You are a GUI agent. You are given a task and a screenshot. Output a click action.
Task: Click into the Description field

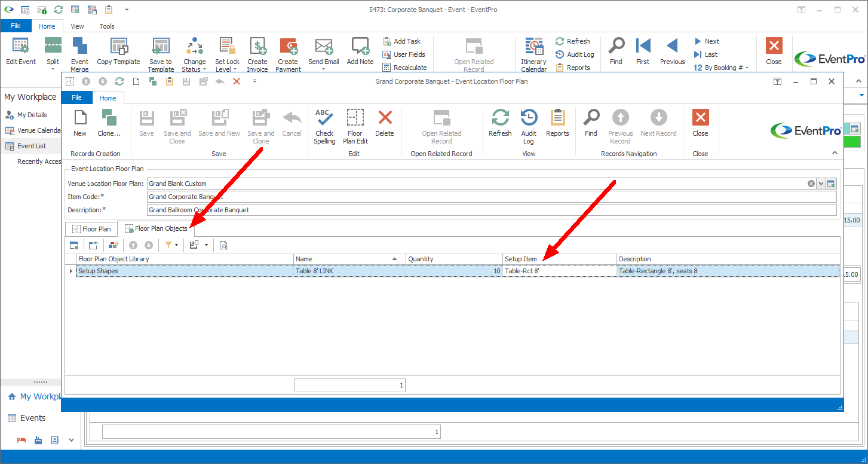492,210
